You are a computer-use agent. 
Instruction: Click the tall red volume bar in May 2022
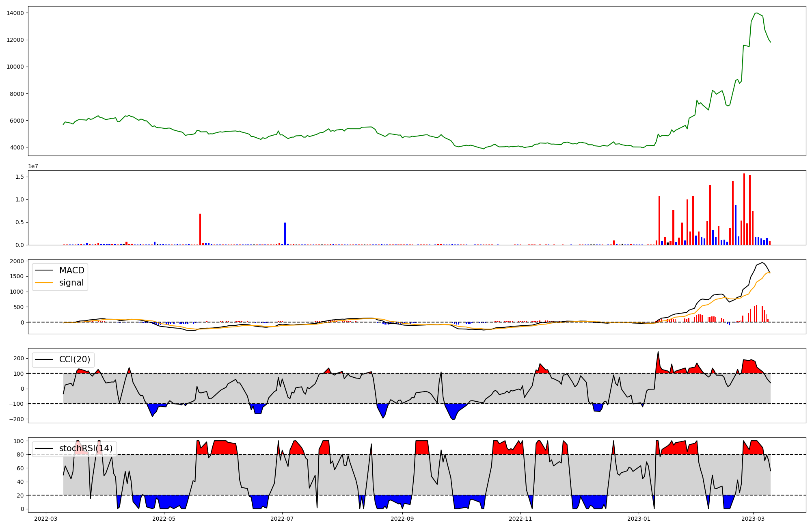pyautogui.click(x=200, y=229)
